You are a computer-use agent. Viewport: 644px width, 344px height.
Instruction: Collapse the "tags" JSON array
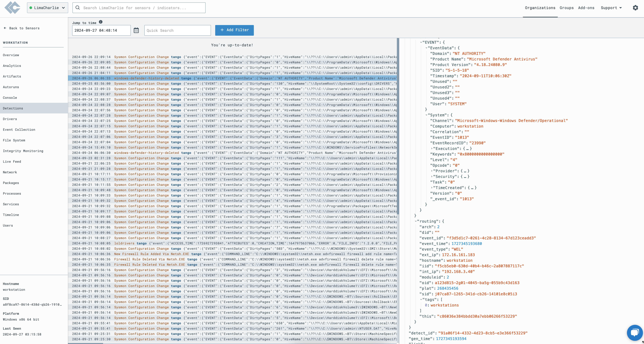[421, 300]
